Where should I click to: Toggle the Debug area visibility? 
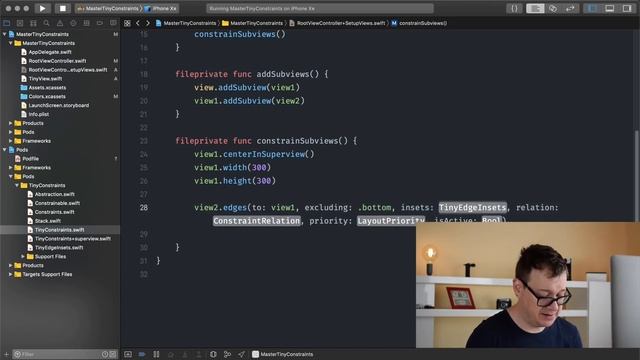pos(609,9)
